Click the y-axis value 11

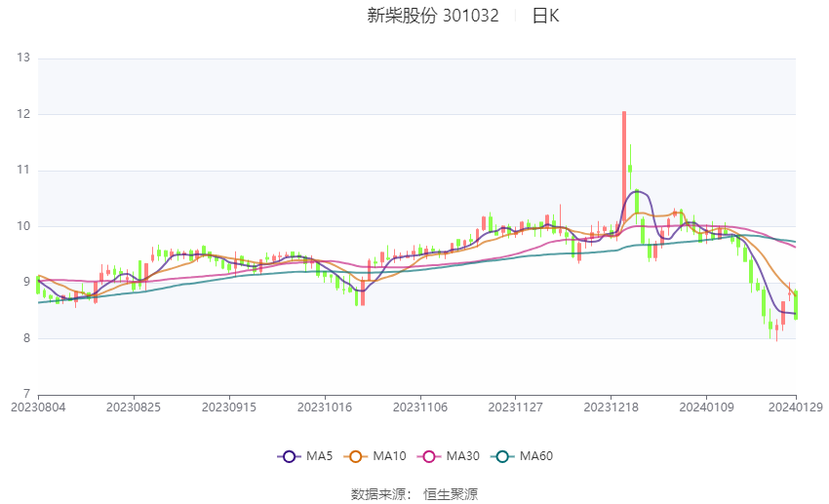pos(23,170)
